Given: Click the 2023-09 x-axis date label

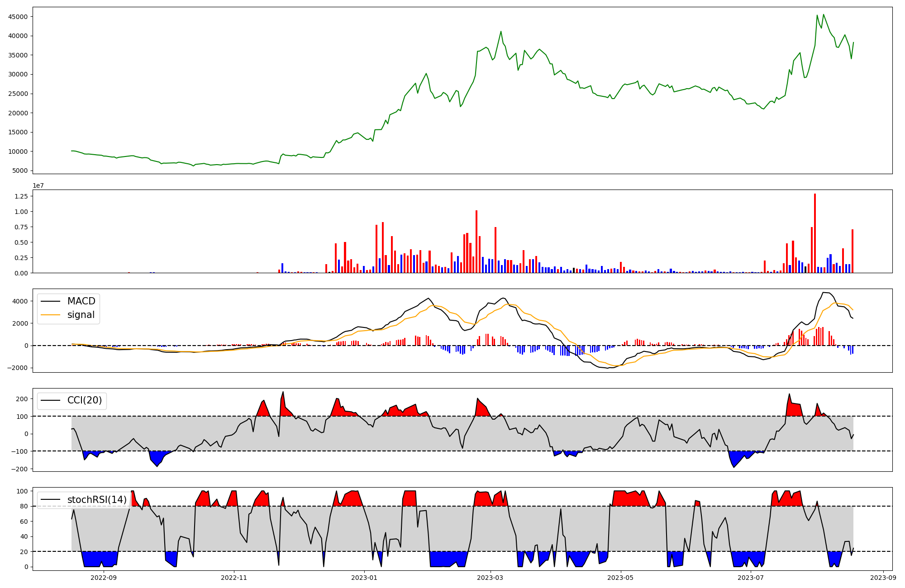Looking at the screenshot, I should pyautogui.click(x=883, y=578).
